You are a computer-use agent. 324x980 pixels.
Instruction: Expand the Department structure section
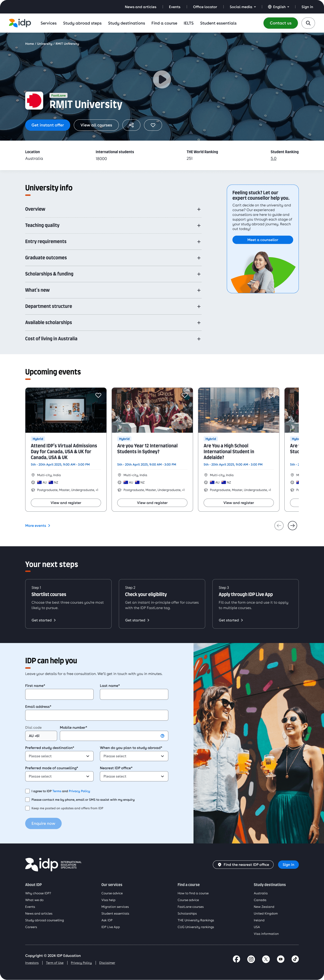[113, 306]
